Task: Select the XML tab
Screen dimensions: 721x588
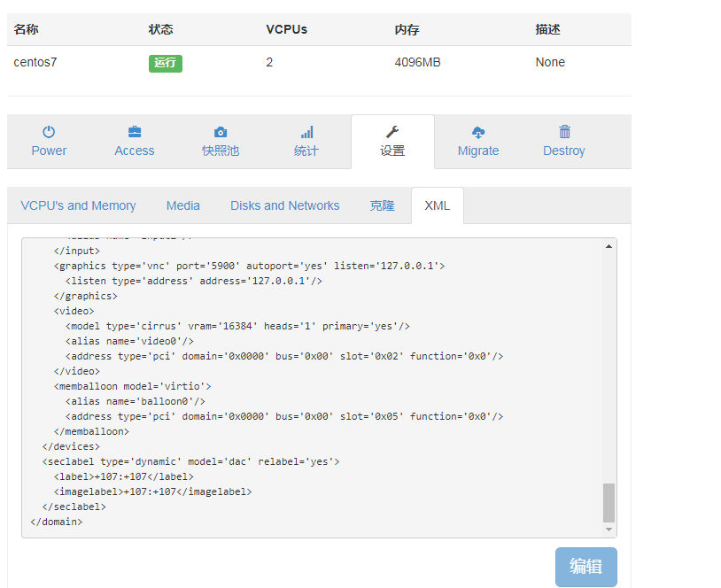Action: click(x=437, y=205)
